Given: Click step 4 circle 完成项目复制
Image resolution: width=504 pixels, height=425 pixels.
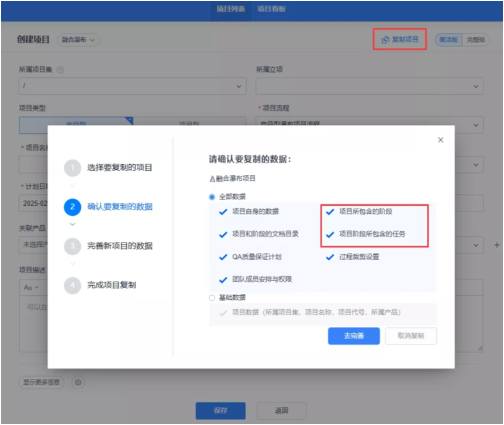Looking at the screenshot, I should (73, 285).
